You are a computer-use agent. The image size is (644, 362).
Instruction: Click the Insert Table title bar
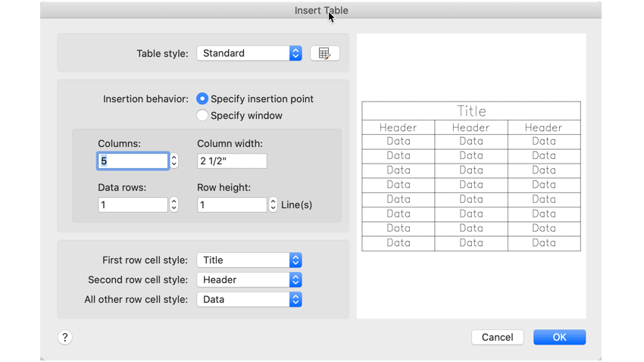click(321, 10)
